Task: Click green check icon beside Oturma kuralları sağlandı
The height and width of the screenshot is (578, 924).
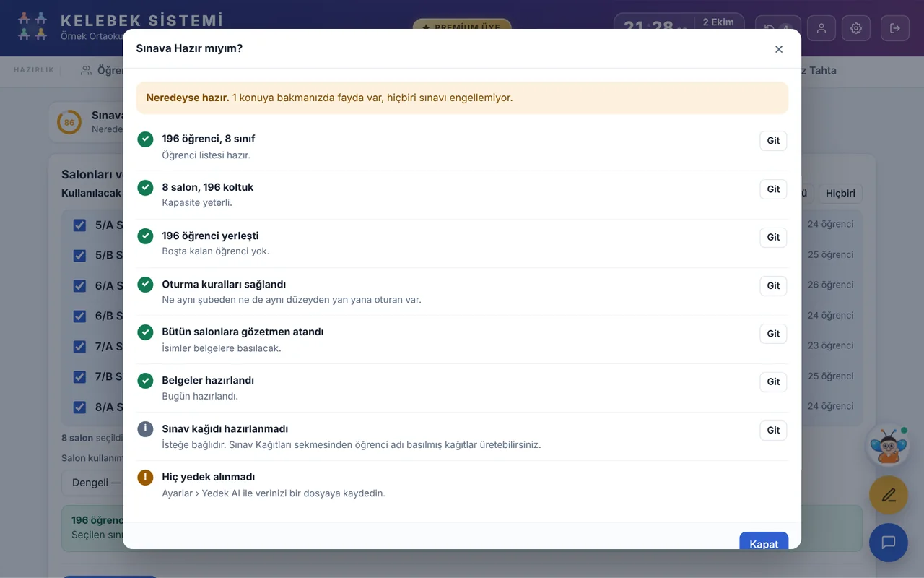Action: click(146, 285)
